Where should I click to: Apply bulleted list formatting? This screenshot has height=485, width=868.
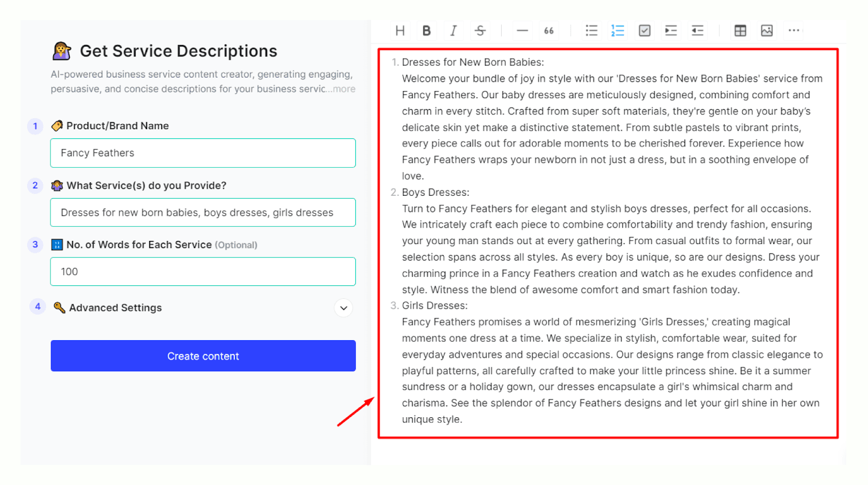pos(591,30)
